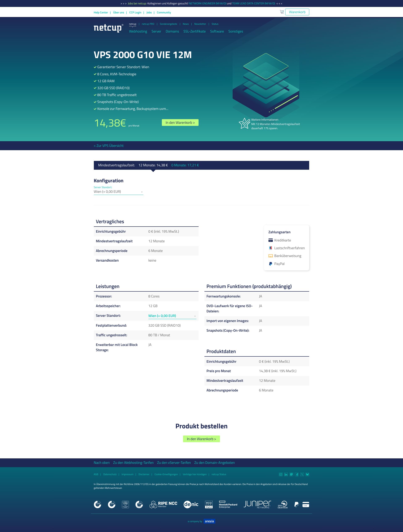The height and width of the screenshot is (532, 403).
Task: Click the Banküberweisung payment icon
Action: point(270,256)
